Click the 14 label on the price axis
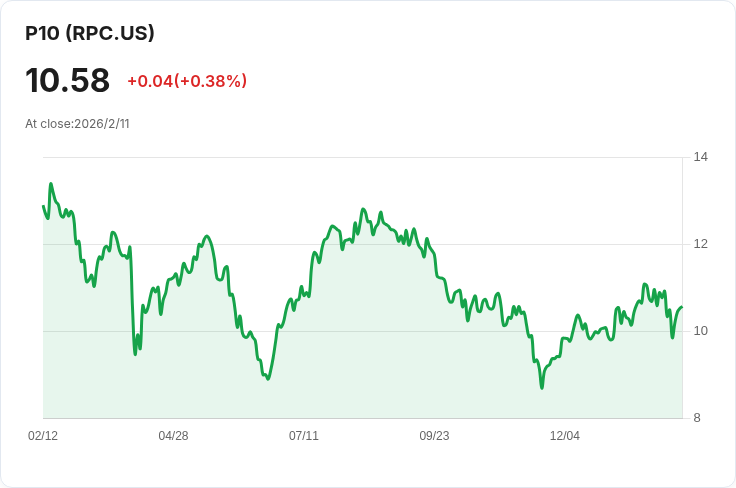This screenshot has height=488, width=736. (x=700, y=157)
